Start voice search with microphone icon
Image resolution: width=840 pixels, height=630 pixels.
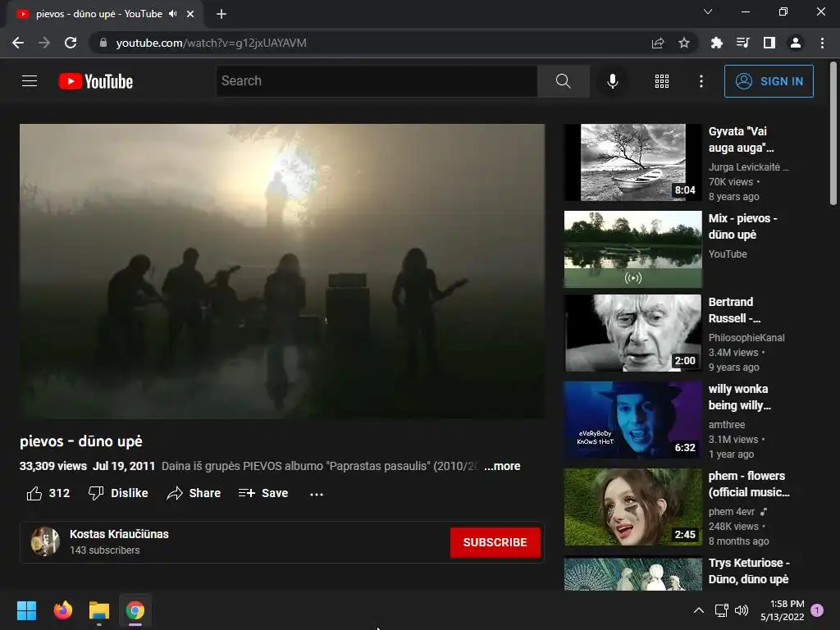[x=612, y=81]
